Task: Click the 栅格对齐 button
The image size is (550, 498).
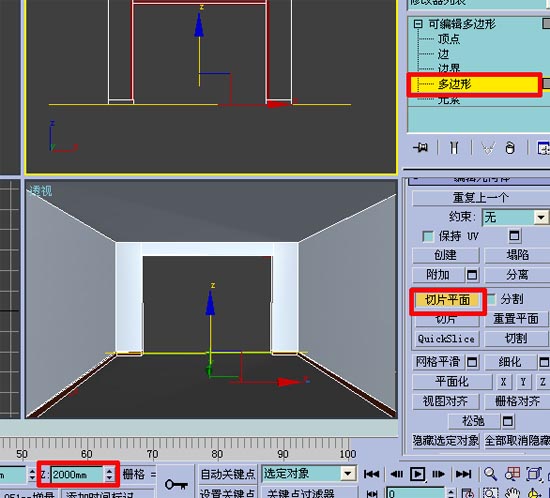Action: coord(517,401)
